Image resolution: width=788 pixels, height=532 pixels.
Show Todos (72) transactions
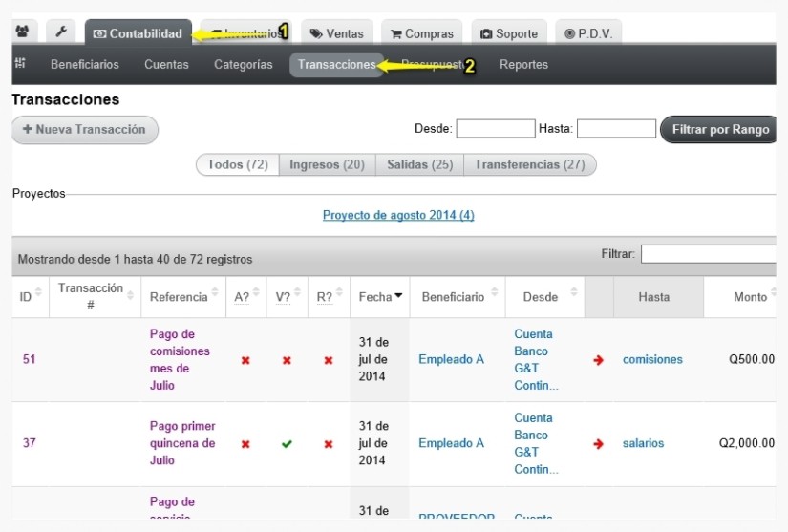(x=237, y=165)
